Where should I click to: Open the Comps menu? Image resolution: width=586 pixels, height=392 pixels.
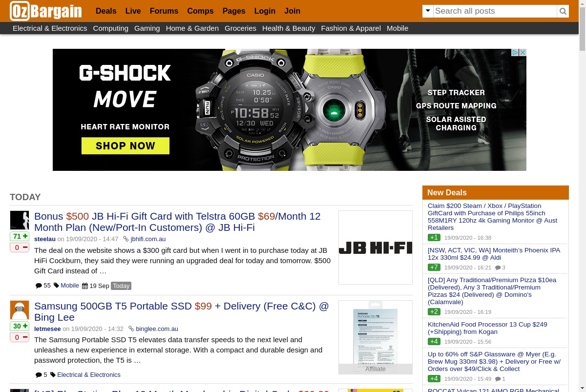(200, 11)
